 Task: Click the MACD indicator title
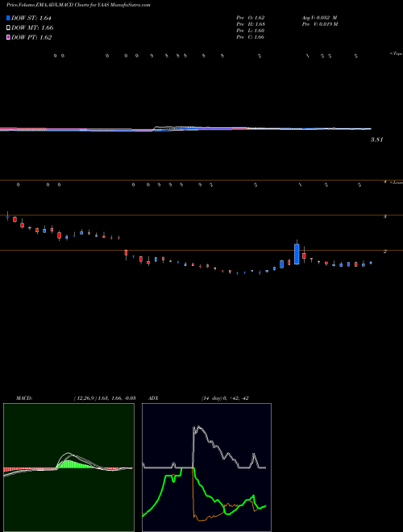[x=24, y=398]
